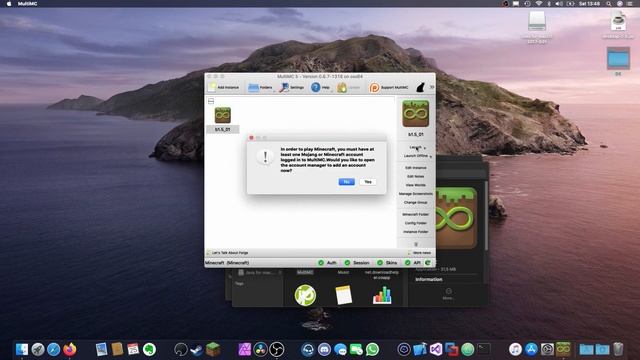Click the More button in Finder preview pane
Image resolution: width=640 pixels, height=360 pixels.
(x=448, y=293)
